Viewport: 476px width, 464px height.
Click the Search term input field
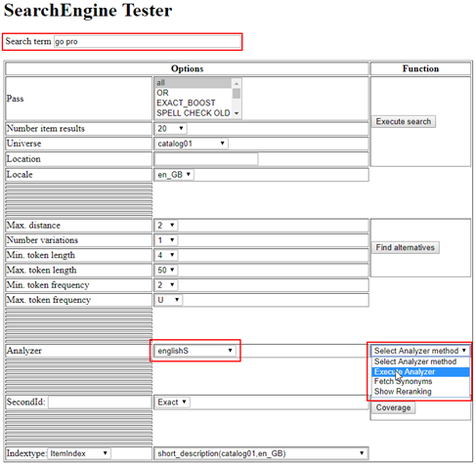(148, 42)
